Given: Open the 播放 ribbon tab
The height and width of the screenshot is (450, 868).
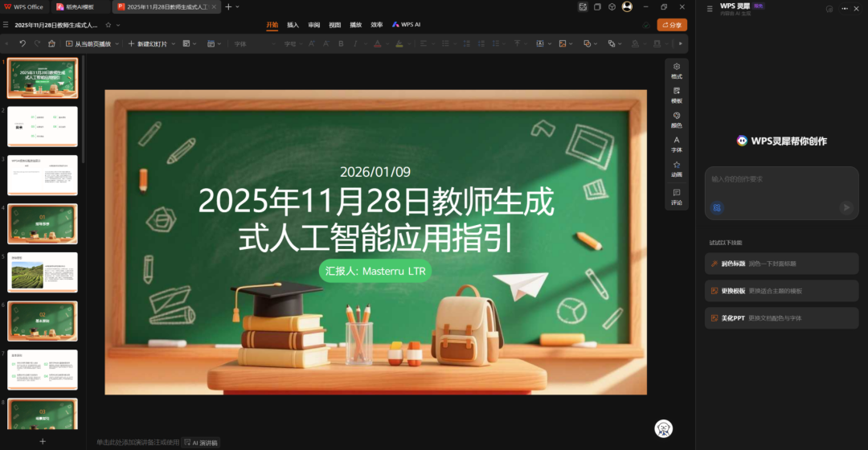Looking at the screenshot, I should (x=356, y=25).
